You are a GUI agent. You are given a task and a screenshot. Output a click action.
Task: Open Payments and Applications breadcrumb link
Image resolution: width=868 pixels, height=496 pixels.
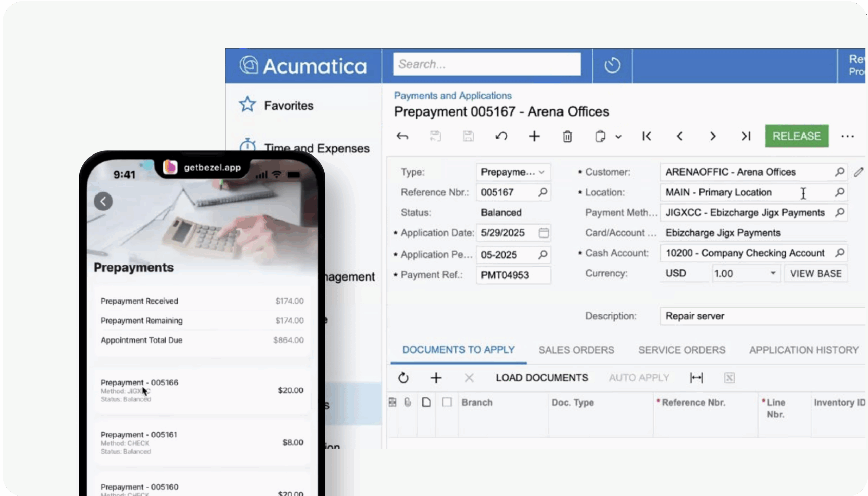pos(453,96)
